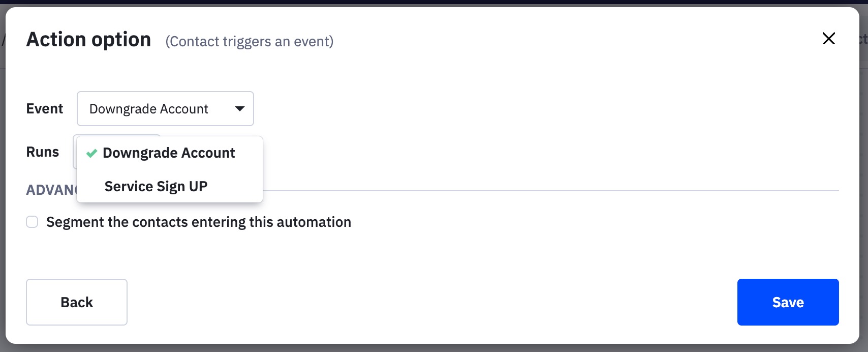The image size is (868, 352).
Task: Click the selected Downgrade Account value field
Action: pyautogui.click(x=148, y=108)
